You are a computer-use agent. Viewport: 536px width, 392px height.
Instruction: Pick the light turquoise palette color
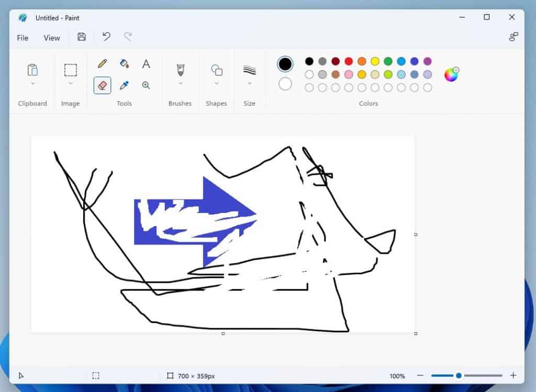point(401,74)
